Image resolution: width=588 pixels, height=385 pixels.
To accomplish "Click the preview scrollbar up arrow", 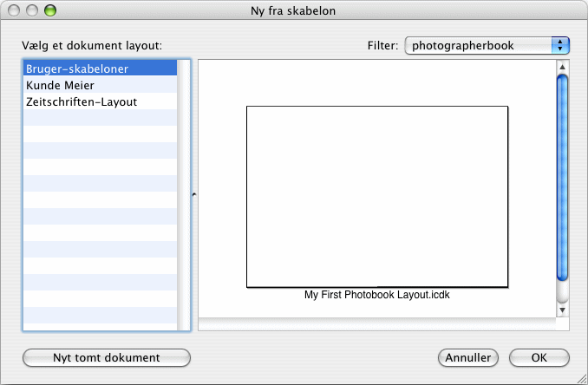I will (562, 67).
